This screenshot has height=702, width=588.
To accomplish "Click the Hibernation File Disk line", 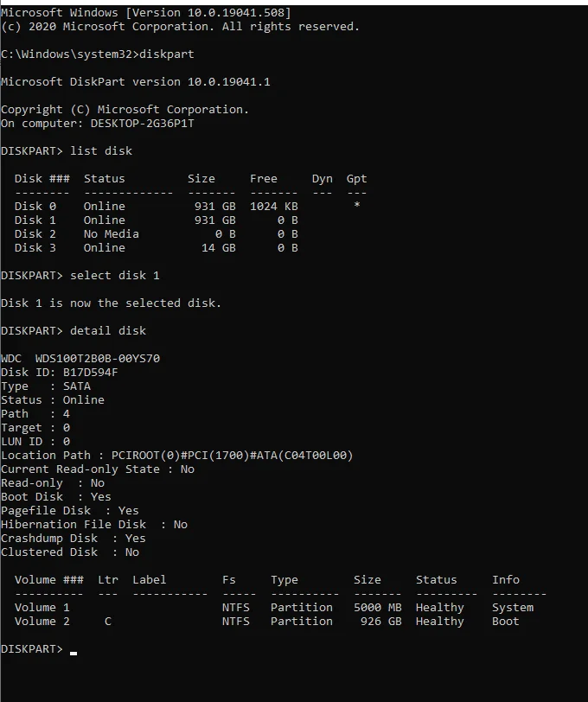I will (93, 525).
